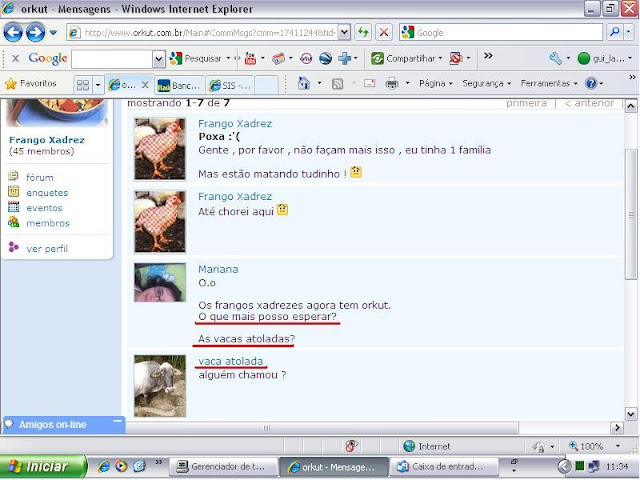The height and width of the screenshot is (480, 640).
Task: Click the Google Toolbar logo
Action: [48, 58]
